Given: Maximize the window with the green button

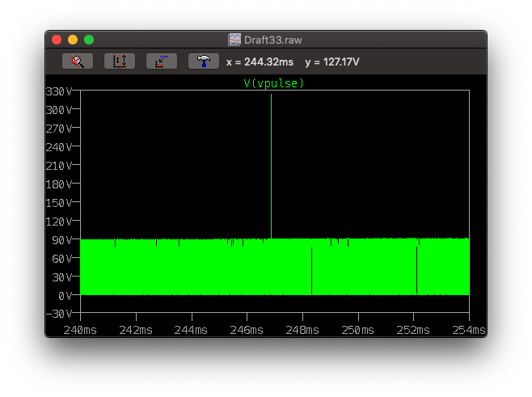Looking at the screenshot, I should point(89,40).
